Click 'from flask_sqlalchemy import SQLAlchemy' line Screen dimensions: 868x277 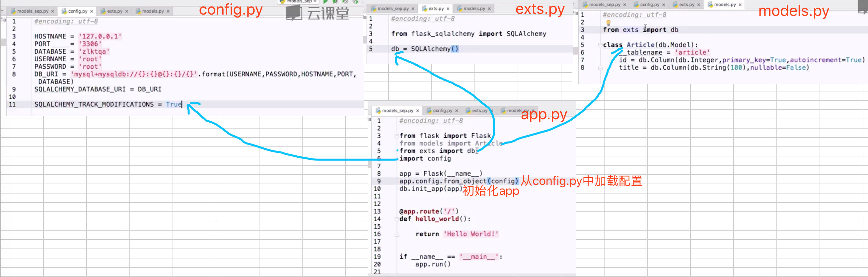(x=469, y=34)
